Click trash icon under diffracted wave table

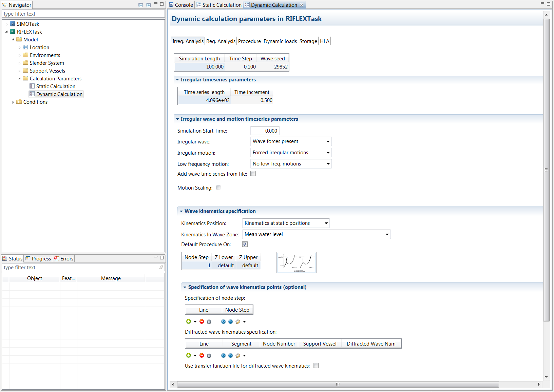click(x=209, y=355)
